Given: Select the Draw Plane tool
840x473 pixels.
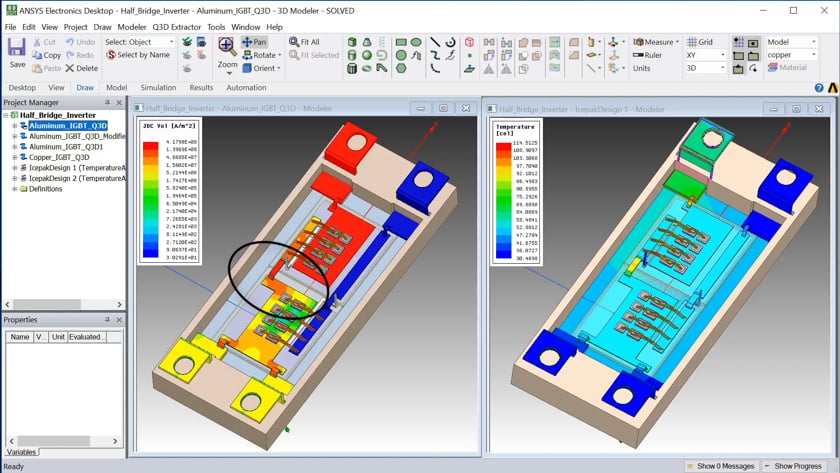Looking at the screenshot, I should (469, 69).
